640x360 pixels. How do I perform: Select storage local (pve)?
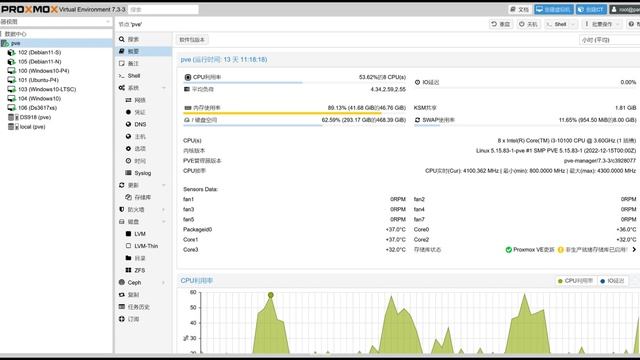click(x=56, y=127)
